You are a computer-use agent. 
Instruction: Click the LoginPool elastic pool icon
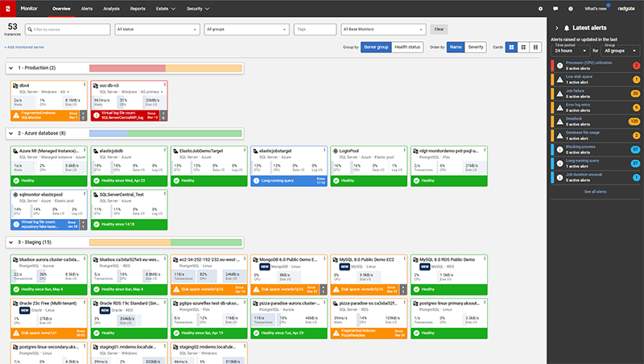click(336, 151)
